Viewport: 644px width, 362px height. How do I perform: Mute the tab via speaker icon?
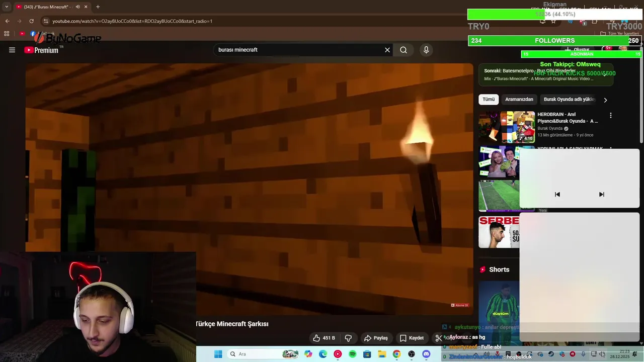point(77,7)
